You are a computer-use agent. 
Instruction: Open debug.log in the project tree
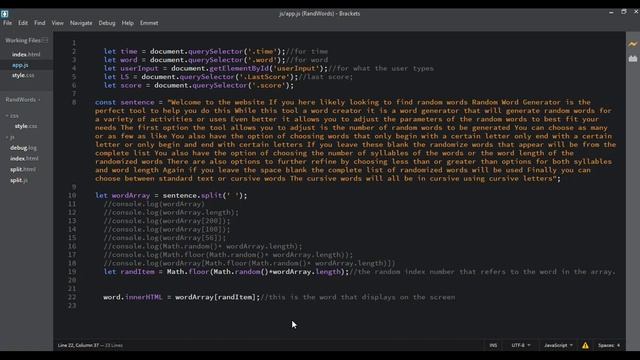tap(23, 148)
